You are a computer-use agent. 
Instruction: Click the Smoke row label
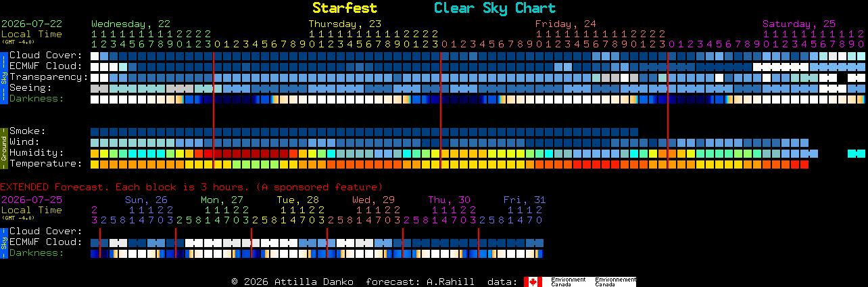coord(27,131)
